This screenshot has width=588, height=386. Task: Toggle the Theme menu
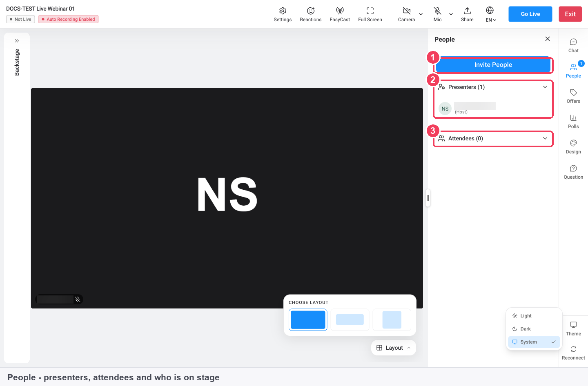coord(573,328)
